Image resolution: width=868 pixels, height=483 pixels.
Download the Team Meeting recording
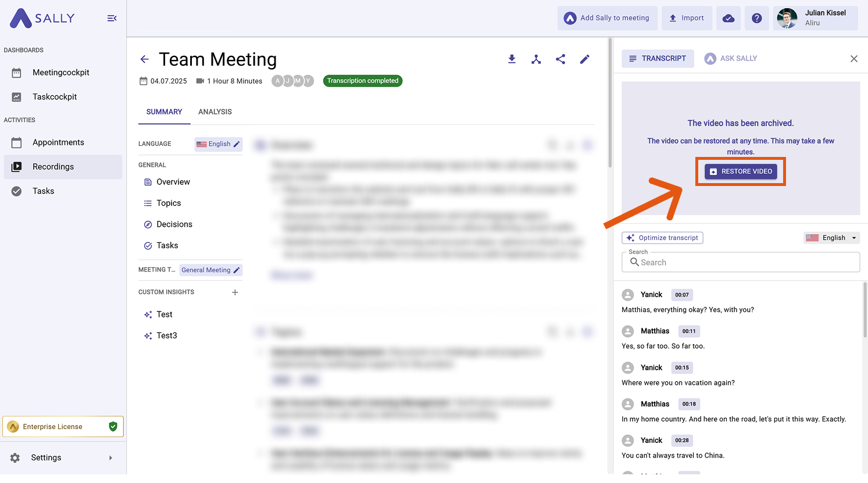click(x=512, y=59)
